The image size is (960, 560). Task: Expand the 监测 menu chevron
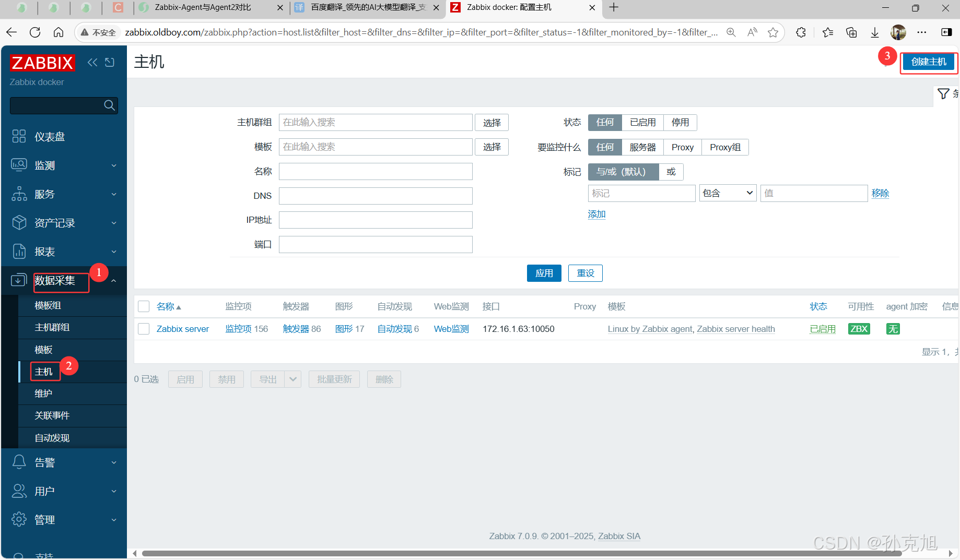(114, 165)
